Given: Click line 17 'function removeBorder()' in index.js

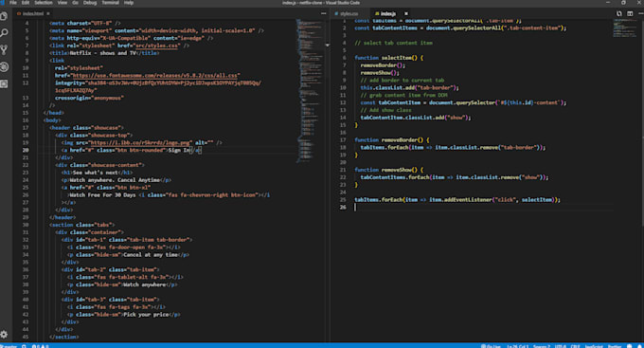Looking at the screenshot, I should click(392, 139).
